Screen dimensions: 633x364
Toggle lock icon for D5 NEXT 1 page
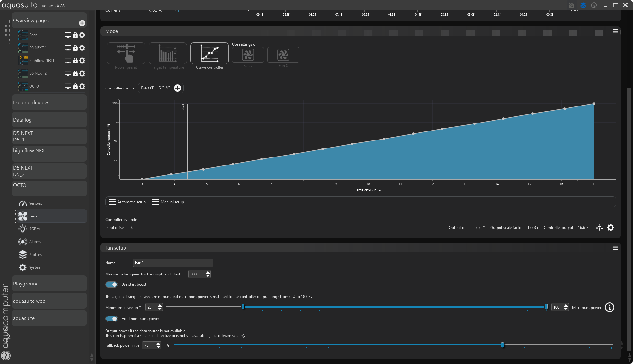pyautogui.click(x=75, y=48)
